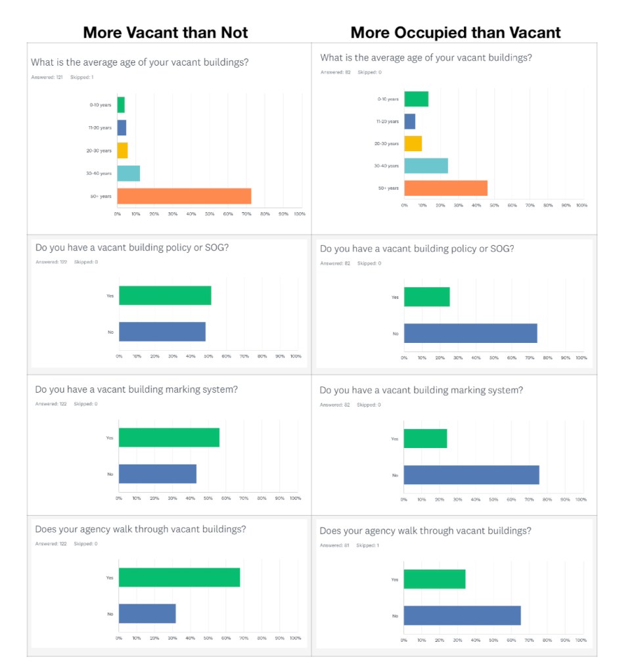Select the green Yes bar in left marking system chart
This screenshot has width=634, height=672.
coord(169,437)
